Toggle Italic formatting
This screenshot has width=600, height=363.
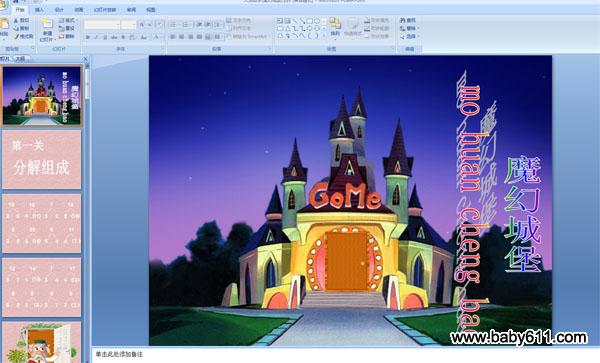(x=96, y=37)
